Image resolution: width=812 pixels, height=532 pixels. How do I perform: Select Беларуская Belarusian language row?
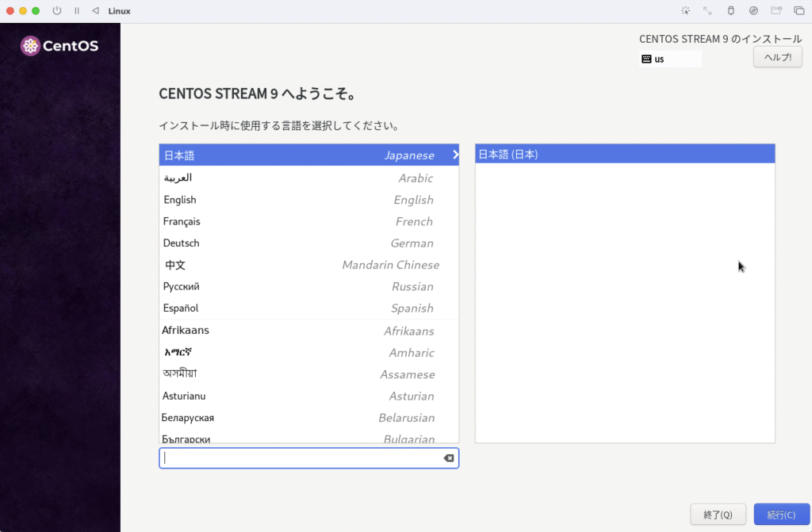[x=308, y=418]
